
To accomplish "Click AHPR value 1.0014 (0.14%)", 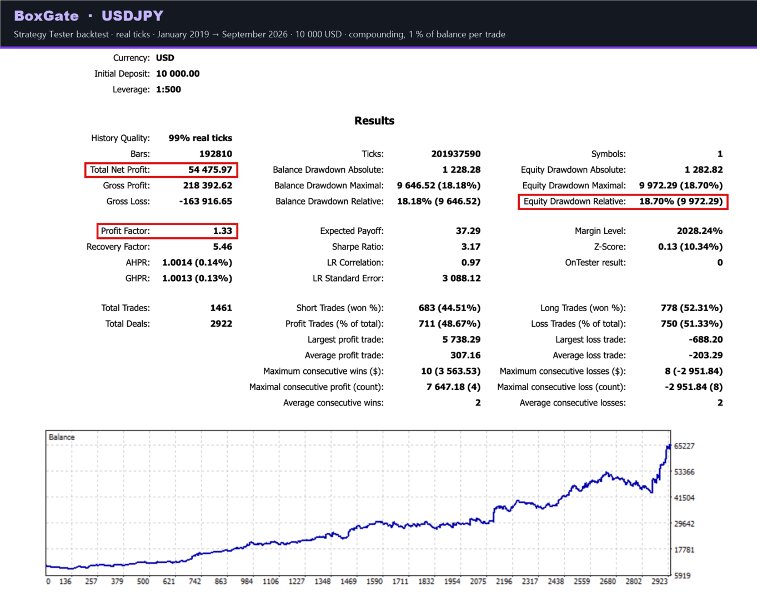I will (x=197, y=263).
